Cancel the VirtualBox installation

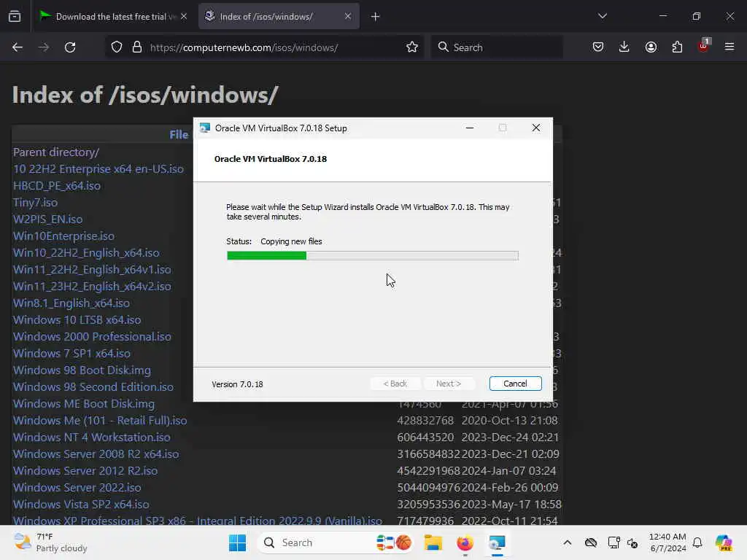tap(515, 384)
